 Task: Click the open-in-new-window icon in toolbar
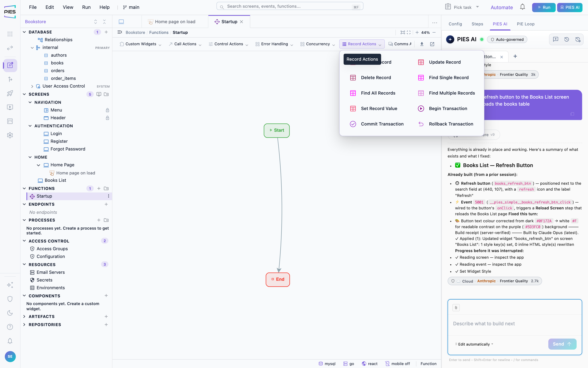(x=432, y=44)
